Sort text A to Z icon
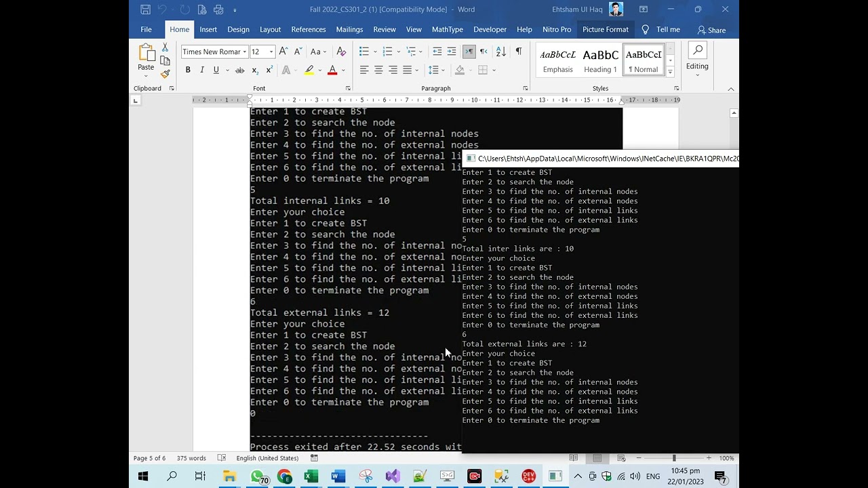868x488 pixels. (501, 52)
